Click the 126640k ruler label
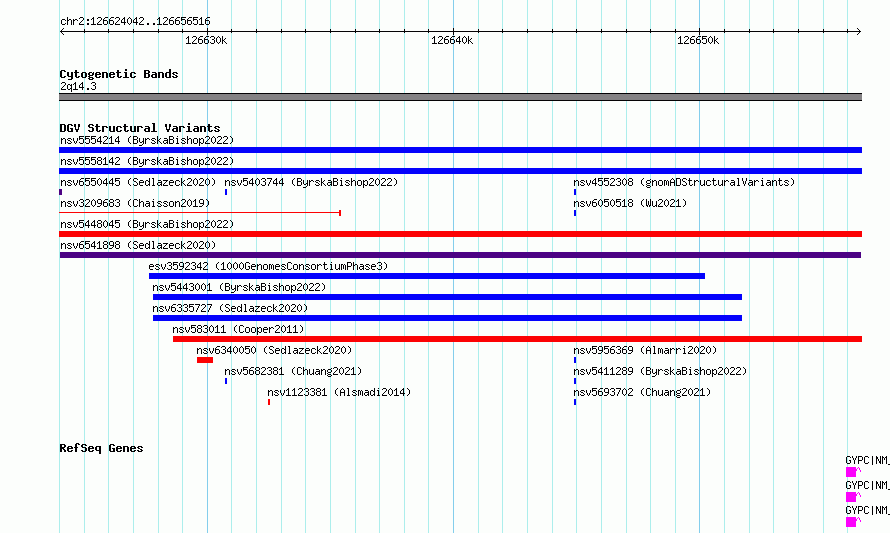This screenshot has width=890, height=533. pyautogui.click(x=452, y=40)
